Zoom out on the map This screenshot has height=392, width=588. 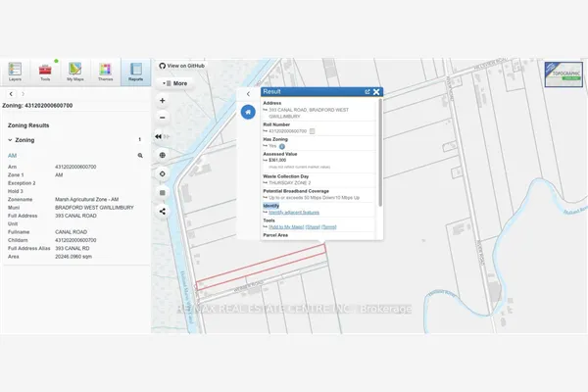point(163,118)
